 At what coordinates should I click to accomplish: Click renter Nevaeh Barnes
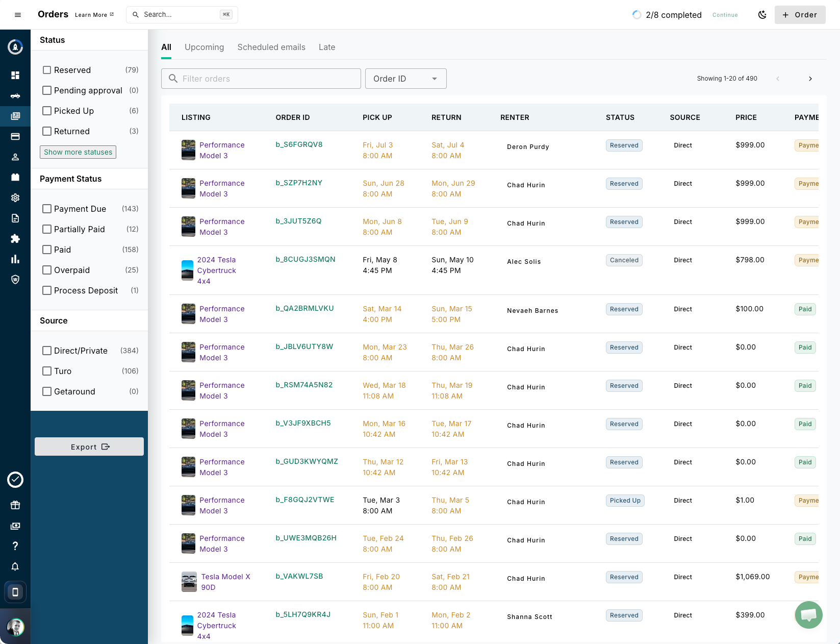pyautogui.click(x=532, y=310)
